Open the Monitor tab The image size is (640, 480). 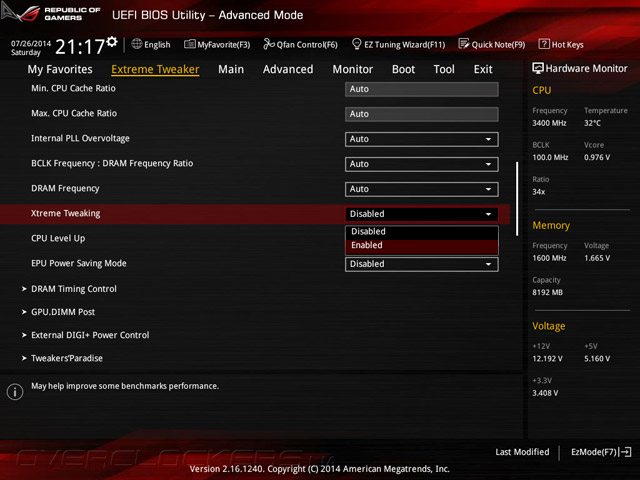[x=353, y=69]
